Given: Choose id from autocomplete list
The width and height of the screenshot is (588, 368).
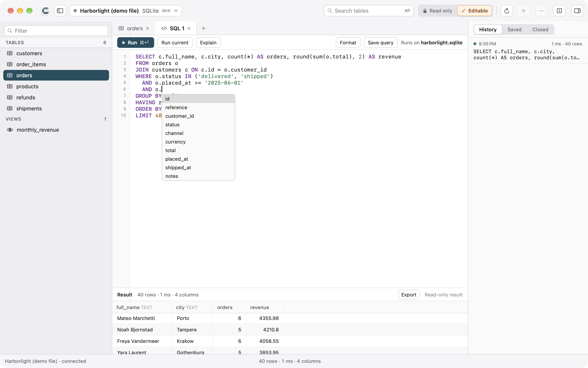Looking at the screenshot, I should point(198,99).
